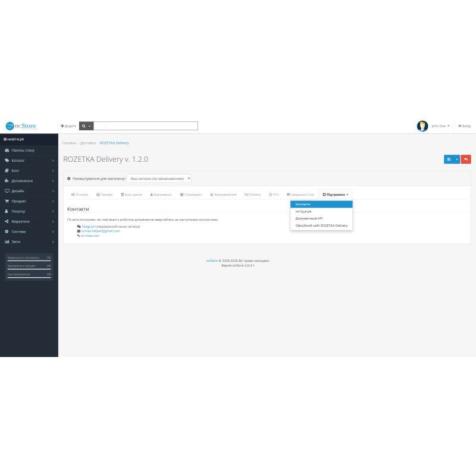Click the red back arrow button
476x476 pixels.
pyautogui.click(x=466, y=159)
